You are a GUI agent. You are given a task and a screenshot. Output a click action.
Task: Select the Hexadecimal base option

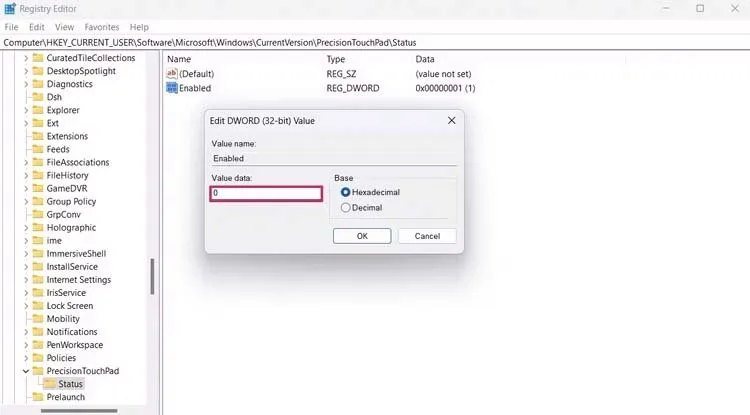click(345, 192)
